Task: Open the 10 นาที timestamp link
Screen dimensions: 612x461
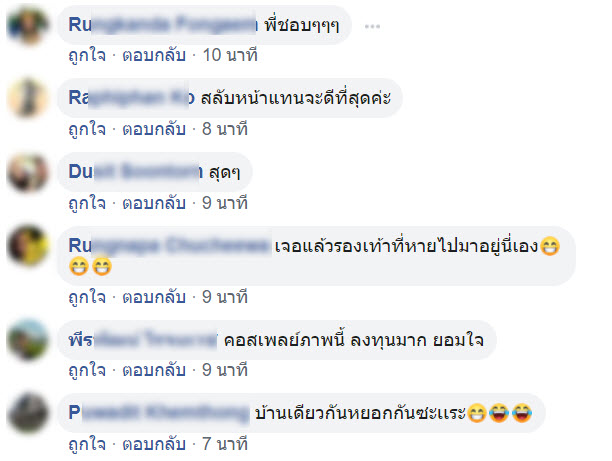Action: tap(230, 55)
